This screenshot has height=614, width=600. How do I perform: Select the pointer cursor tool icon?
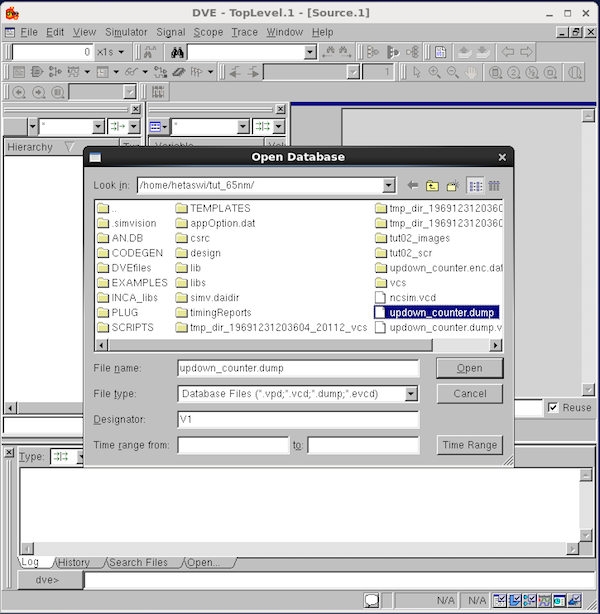416,72
